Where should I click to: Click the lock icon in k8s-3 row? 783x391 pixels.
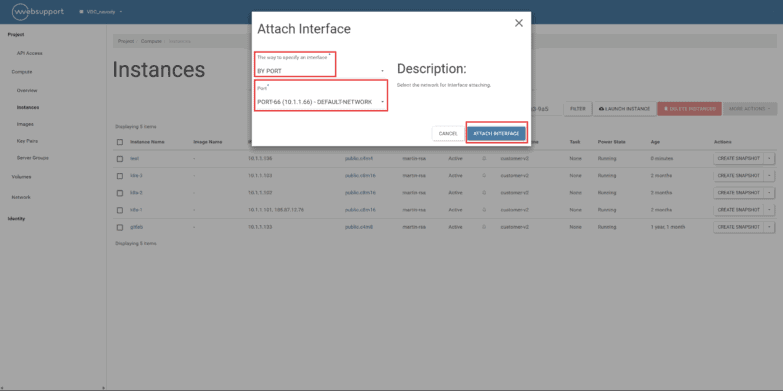point(483,176)
